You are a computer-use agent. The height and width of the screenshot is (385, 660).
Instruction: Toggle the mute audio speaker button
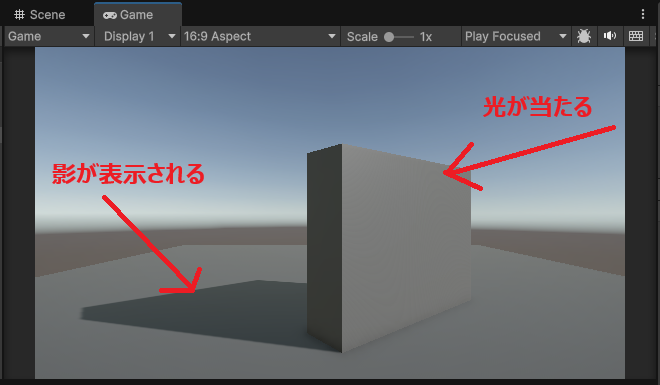[x=610, y=36]
